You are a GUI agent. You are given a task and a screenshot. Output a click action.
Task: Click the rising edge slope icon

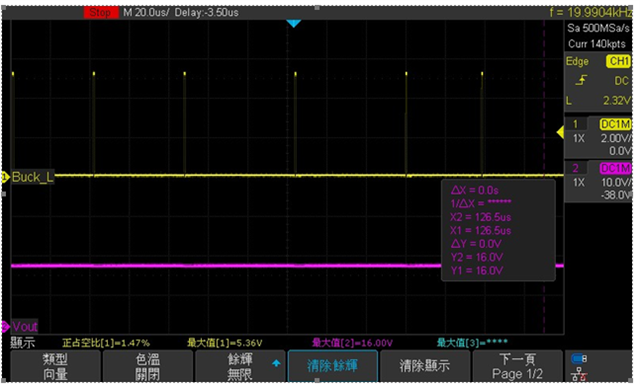pos(580,80)
